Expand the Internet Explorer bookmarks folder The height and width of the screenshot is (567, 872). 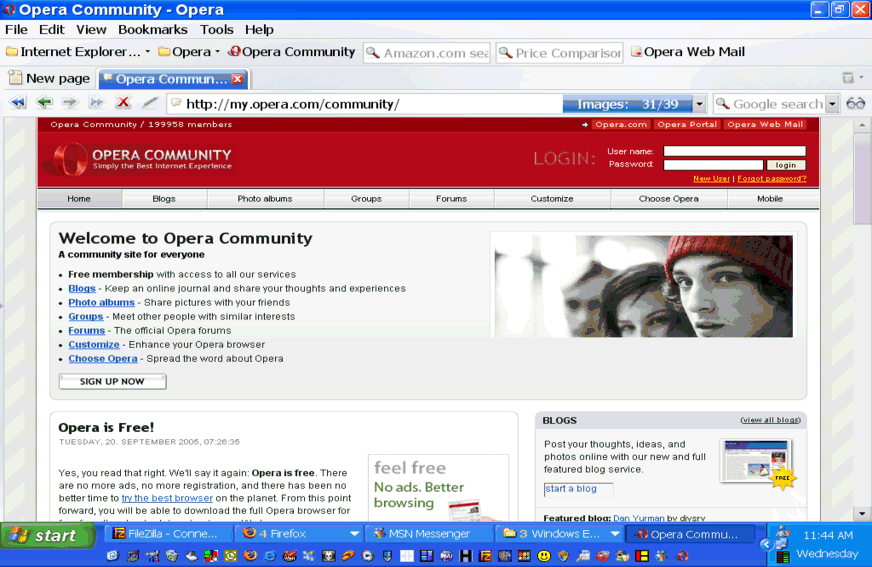(78, 52)
